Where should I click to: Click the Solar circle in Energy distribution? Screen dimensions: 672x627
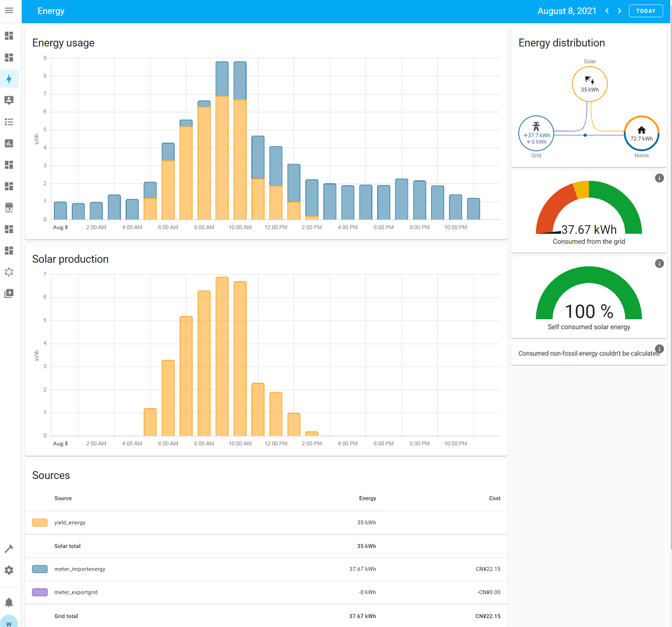coord(589,84)
